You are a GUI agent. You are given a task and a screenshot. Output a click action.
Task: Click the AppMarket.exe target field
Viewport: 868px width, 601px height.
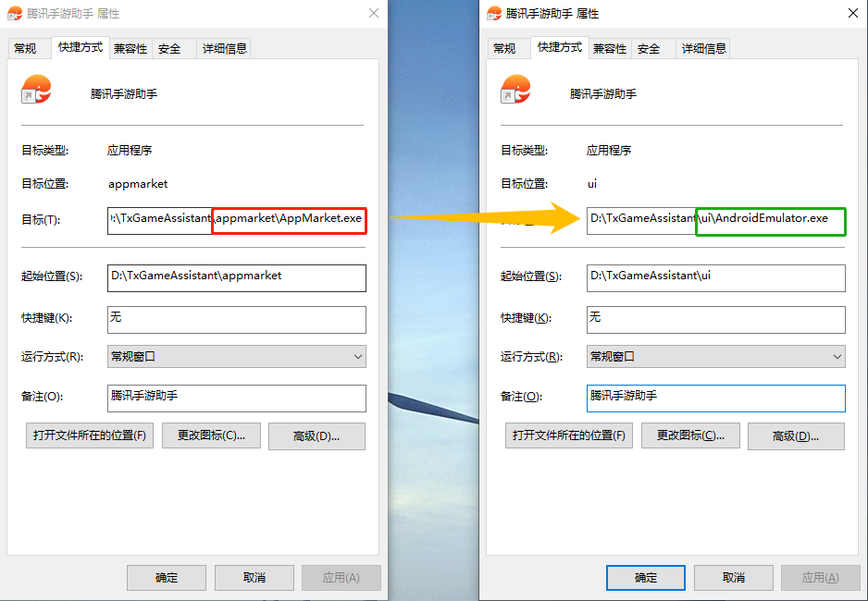[237, 221]
